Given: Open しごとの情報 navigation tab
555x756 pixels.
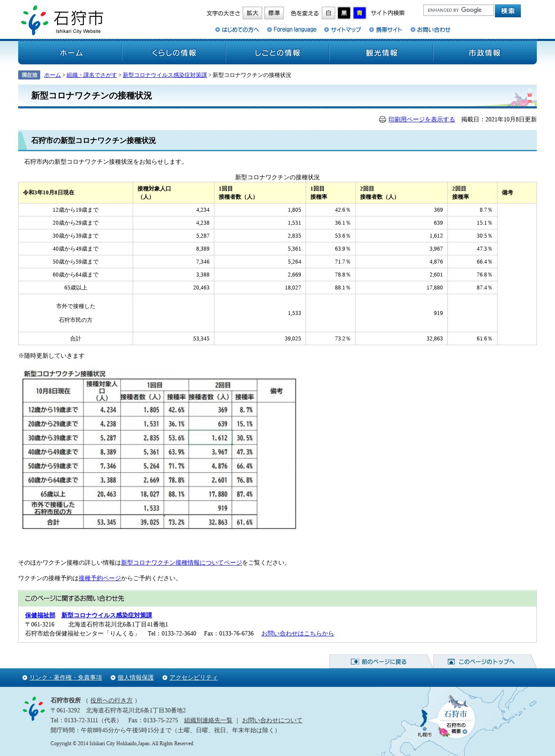Looking at the screenshot, I should pyautogui.click(x=277, y=53).
